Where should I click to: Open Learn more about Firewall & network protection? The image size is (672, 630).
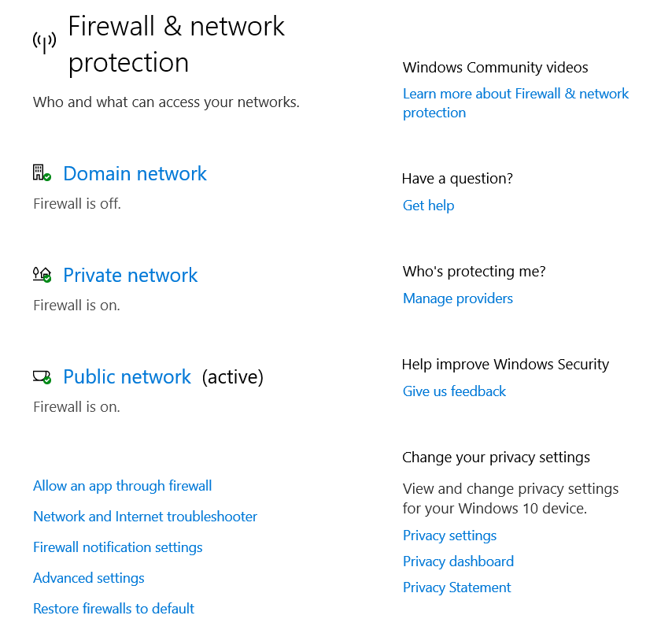pyautogui.click(x=515, y=103)
